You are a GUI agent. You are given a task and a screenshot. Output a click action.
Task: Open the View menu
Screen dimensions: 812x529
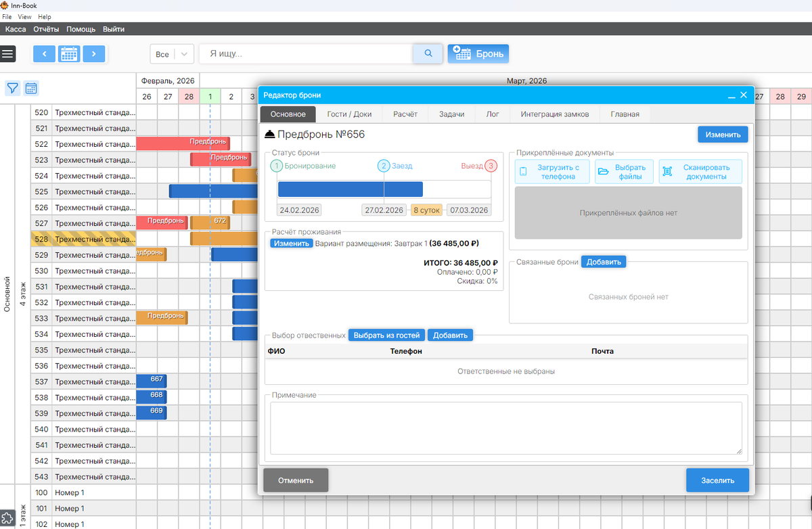[25, 17]
